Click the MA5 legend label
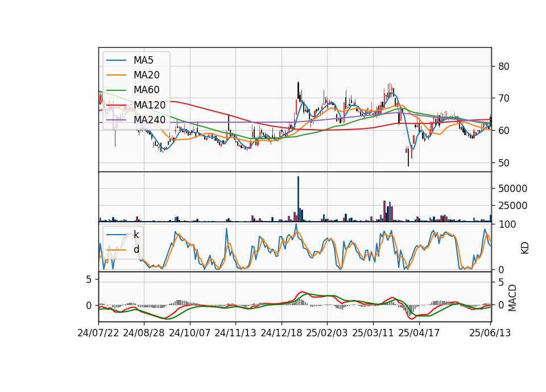The image size is (546, 392). pyautogui.click(x=143, y=60)
